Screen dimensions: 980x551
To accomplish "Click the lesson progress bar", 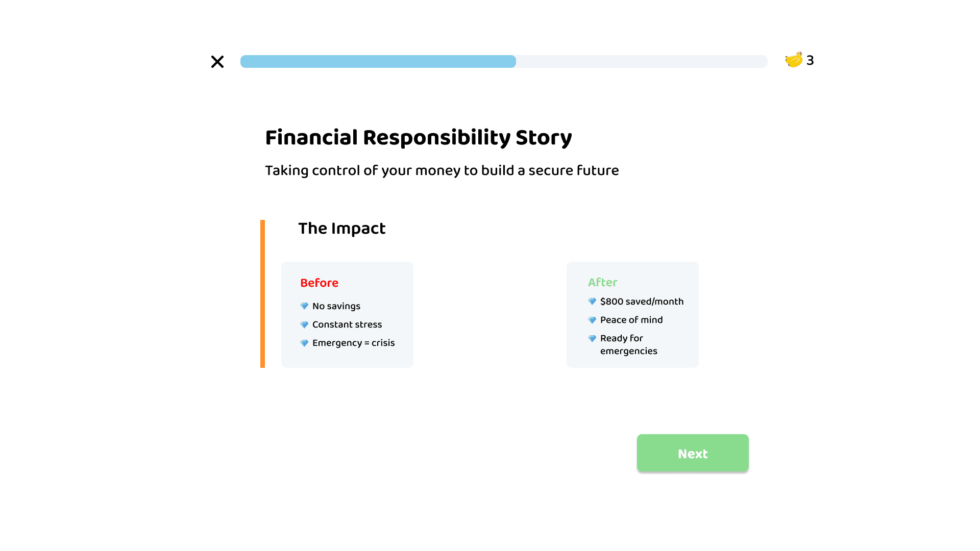I will (504, 61).
